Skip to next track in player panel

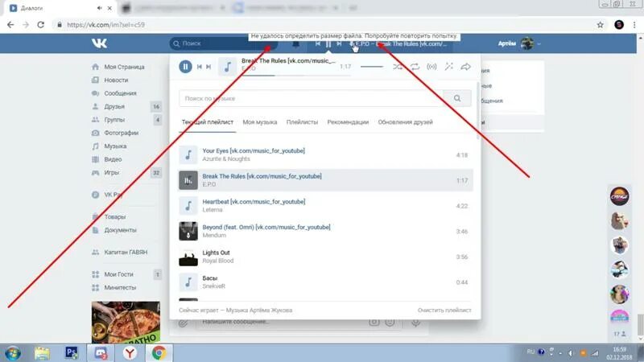coord(208,67)
